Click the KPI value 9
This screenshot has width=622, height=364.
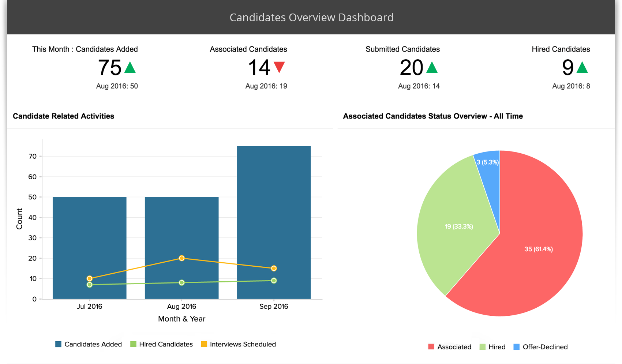[x=568, y=68]
